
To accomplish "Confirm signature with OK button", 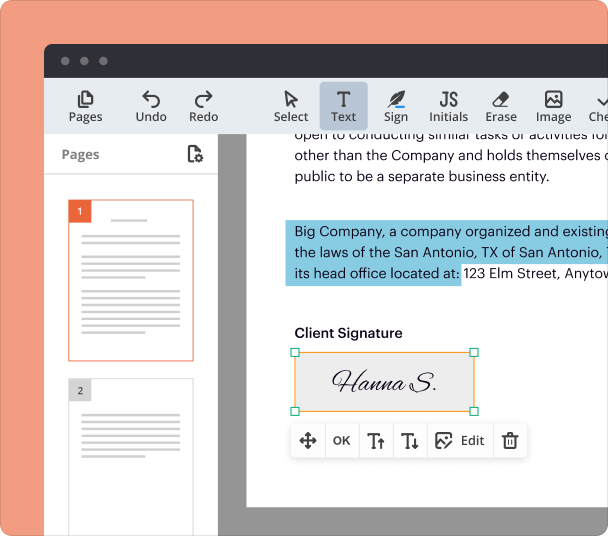I will (342, 441).
